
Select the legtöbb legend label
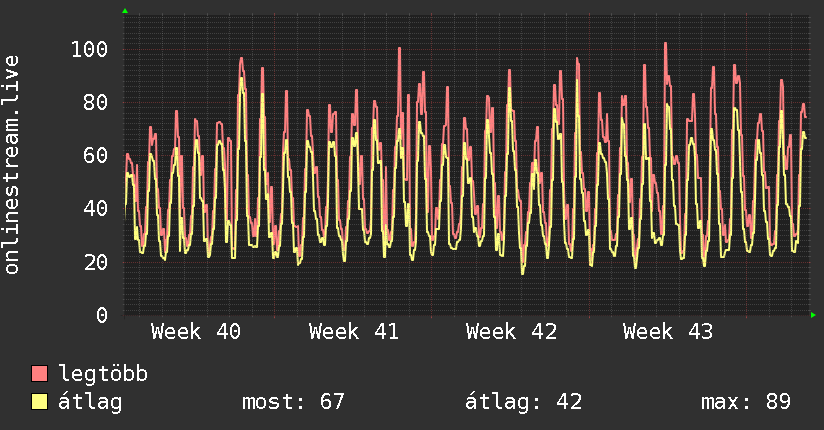point(103,373)
